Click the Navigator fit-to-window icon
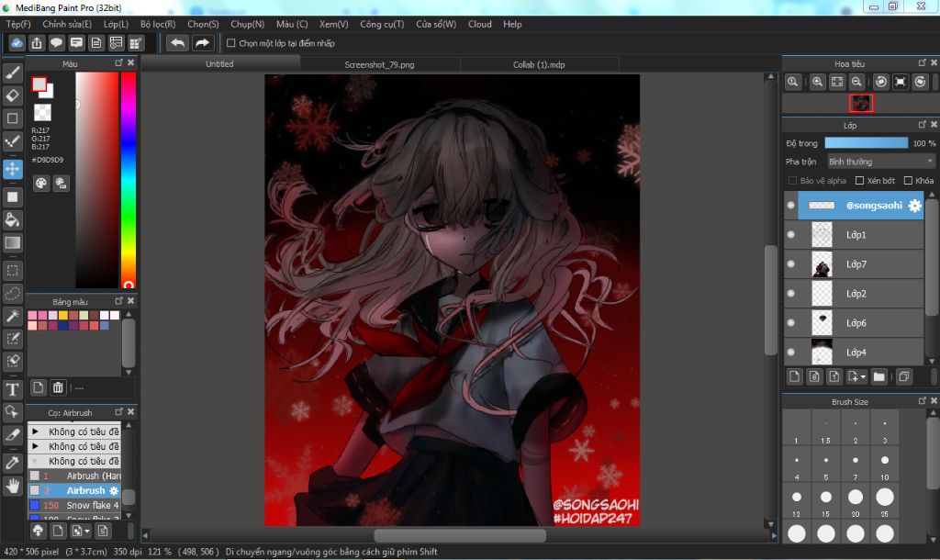Screen dimensions: 940x560 pos(837,82)
